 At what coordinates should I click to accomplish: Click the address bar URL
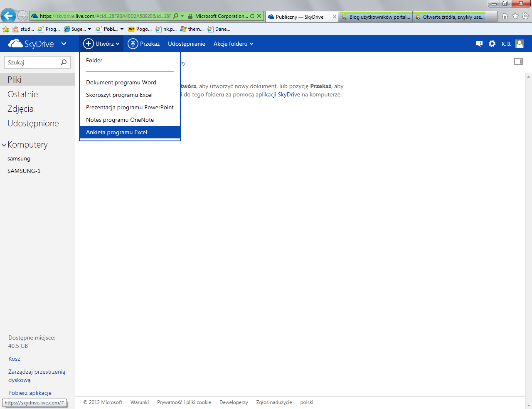[x=105, y=16]
